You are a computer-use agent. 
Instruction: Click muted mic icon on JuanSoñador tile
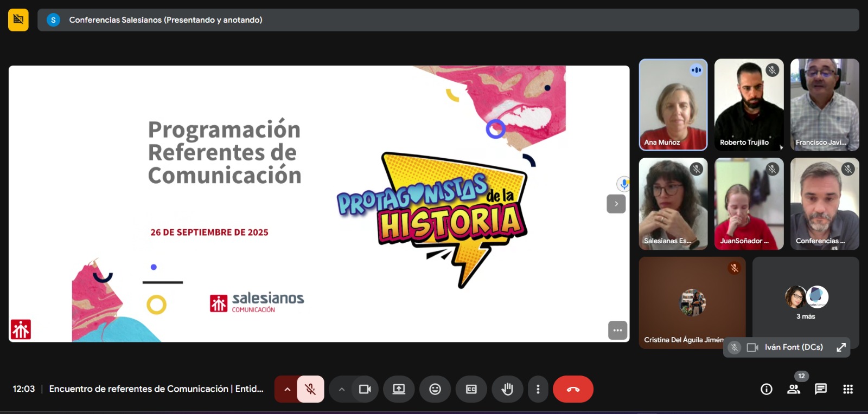[772, 169]
